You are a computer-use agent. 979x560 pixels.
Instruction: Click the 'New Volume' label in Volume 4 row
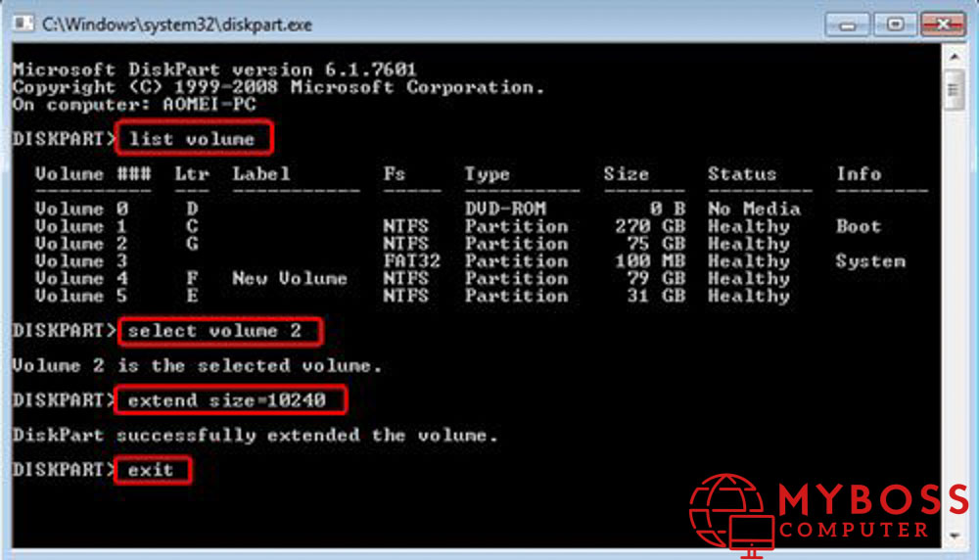pyautogui.click(x=289, y=279)
